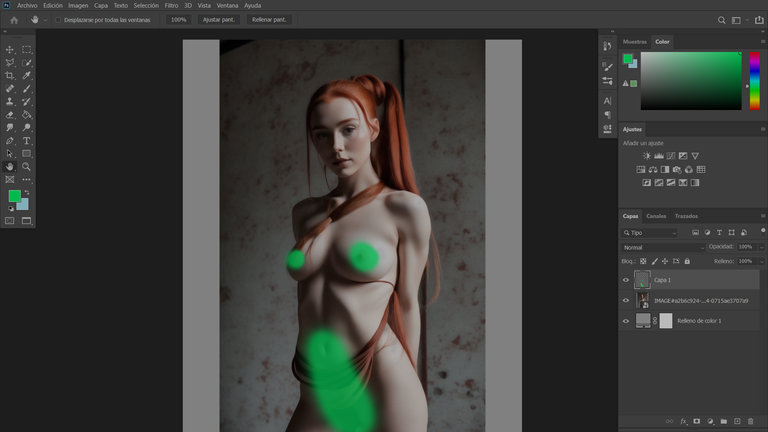This screenshot has width=768, height=432.
Task: Select the Crop tool
Action: (9, 75)
